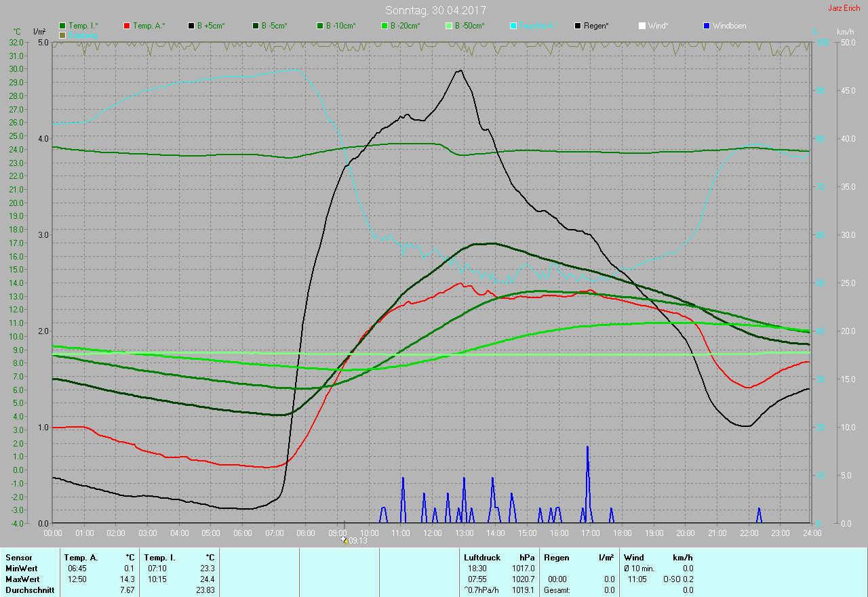The image size is (868, 597).
Task: Click the 'MaxWert' row label
Action: click(x=22, y=579)
